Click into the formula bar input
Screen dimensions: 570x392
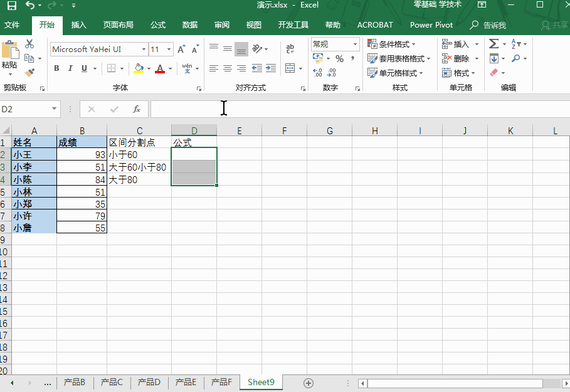point(360,109)
